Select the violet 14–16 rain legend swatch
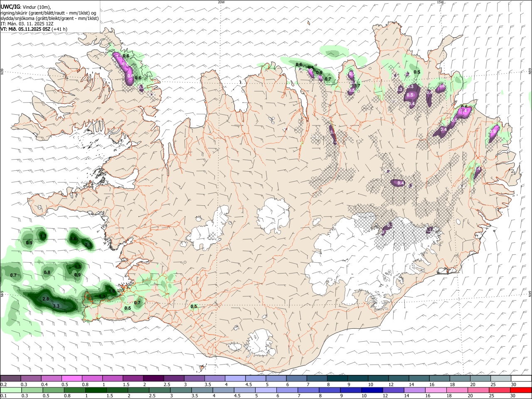 click(x=414, y=390)
